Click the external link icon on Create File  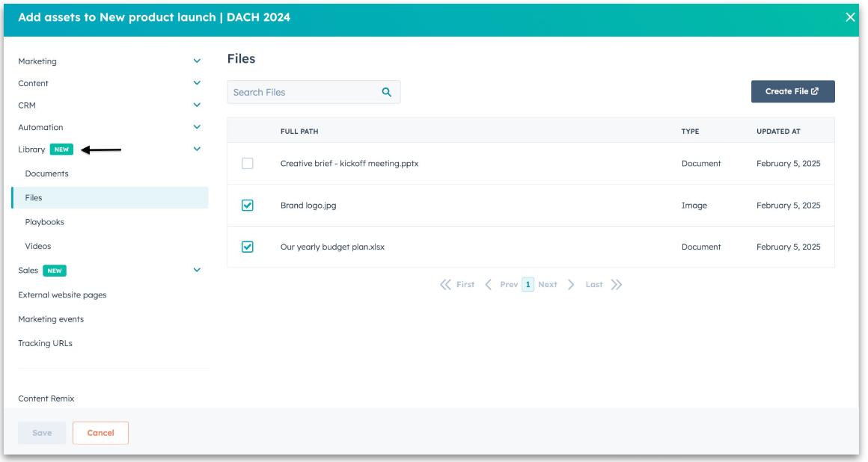tap(815, 91)
